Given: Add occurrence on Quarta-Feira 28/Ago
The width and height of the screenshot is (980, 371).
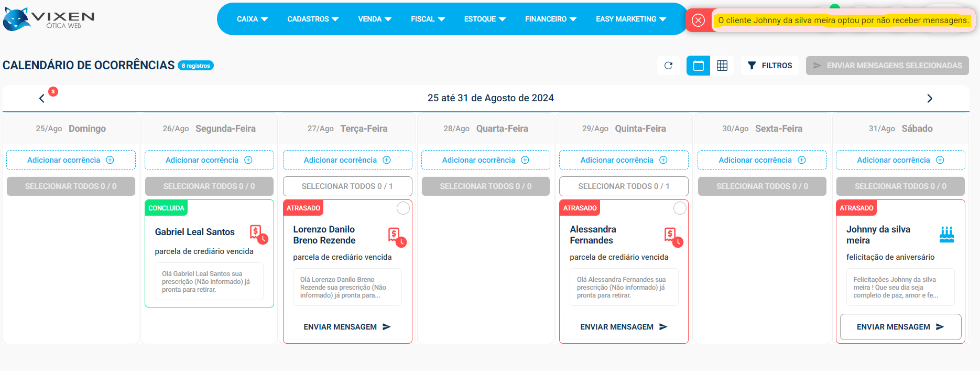Looking at the screenshot, I should pyautogui.click(x=485, y=160).
